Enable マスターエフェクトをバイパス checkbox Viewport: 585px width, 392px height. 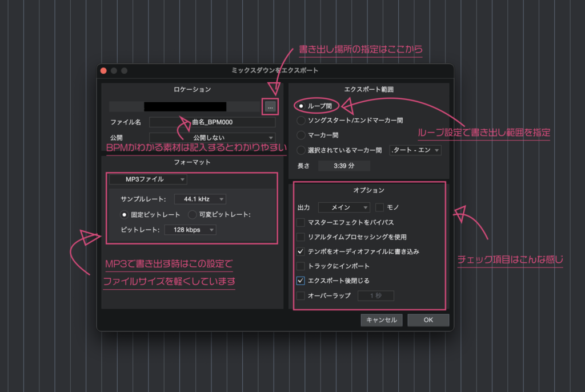[301, 222]
